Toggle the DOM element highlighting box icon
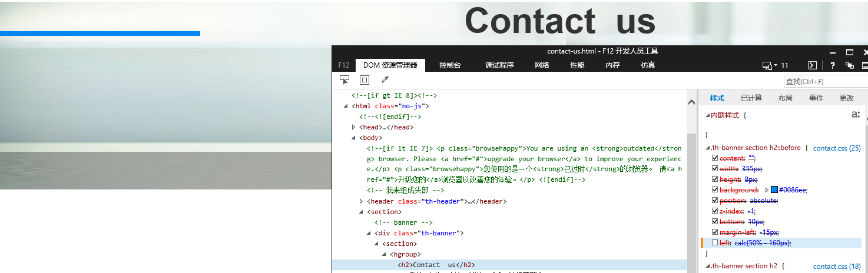The height and width of the screenshot is (273, 868). click(365, 80)
